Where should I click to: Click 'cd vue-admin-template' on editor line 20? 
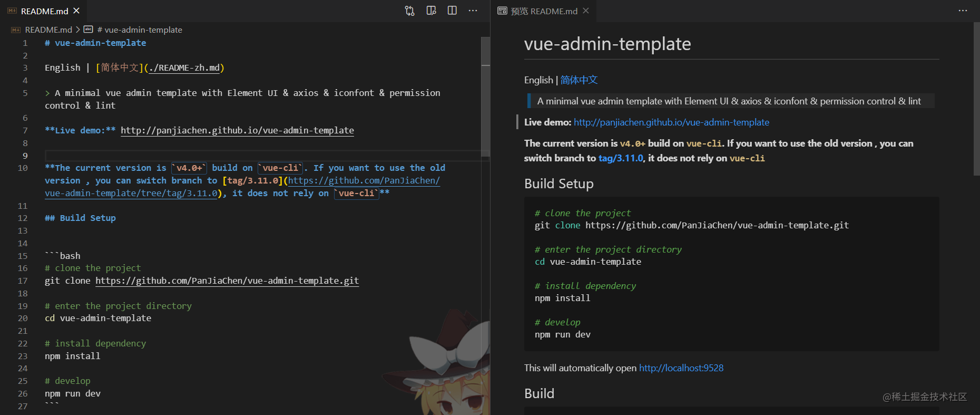[x=98, y=318]
